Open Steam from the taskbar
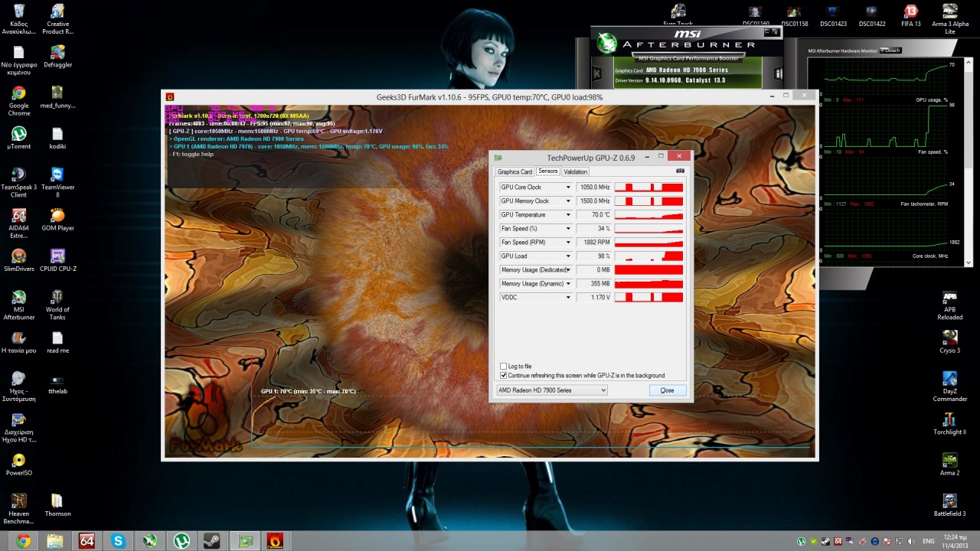 point(212,540)
